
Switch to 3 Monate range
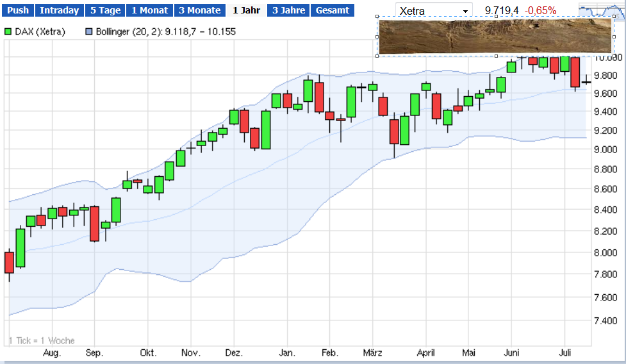[200, 10]
